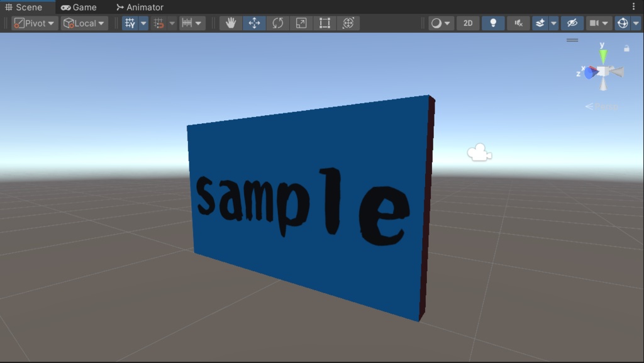Image resolution: width=644 pixels, height=363 pixels.
Task: Click the center cube of orientation gizmo
Action: click(x=603, y=71)
